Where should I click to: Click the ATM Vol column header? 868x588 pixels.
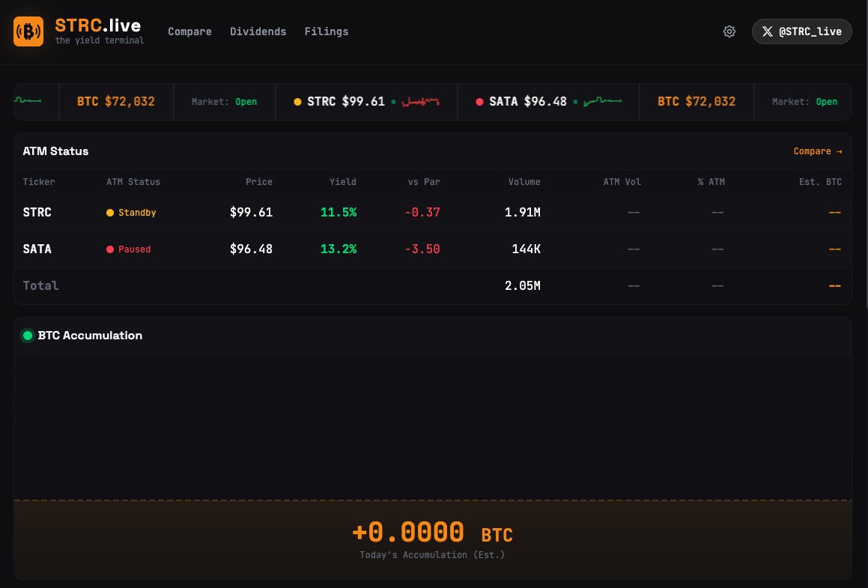[622, 181]
